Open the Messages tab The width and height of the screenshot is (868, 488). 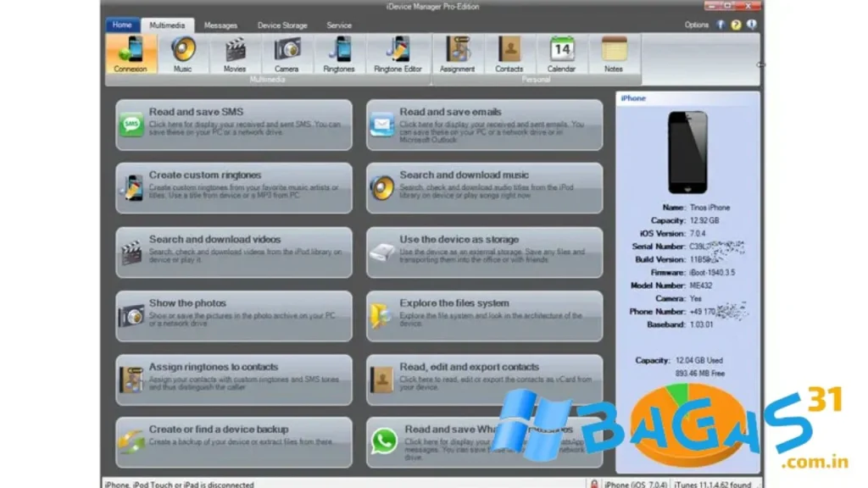[x=220, y=25]
